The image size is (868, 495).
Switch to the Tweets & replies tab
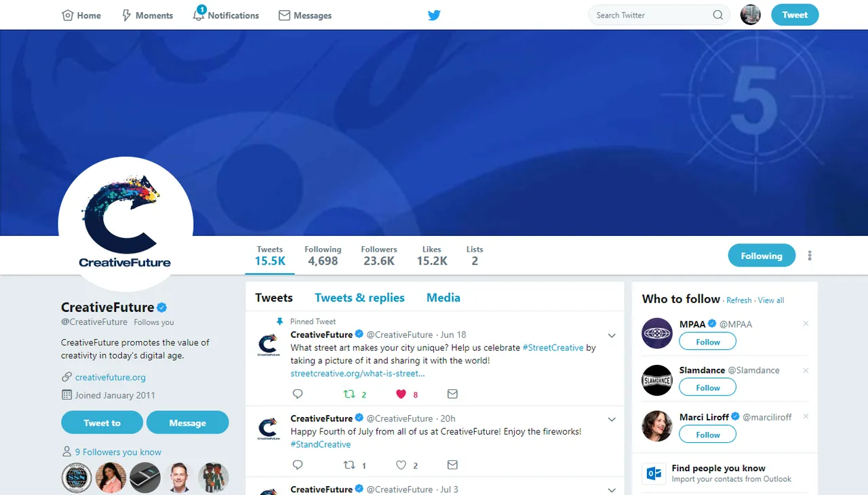coord(359,298)
